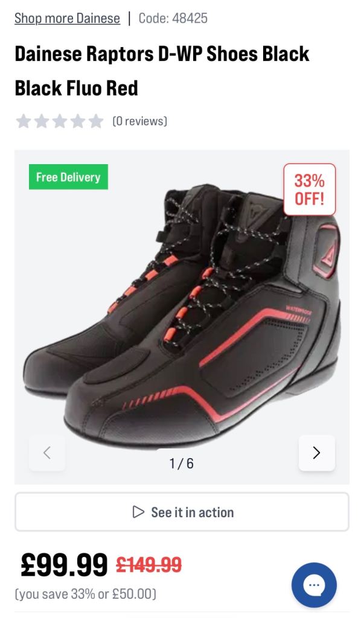Select the second rating star
364x618 pixels.
pyautogui.click(x=42, y=121)
